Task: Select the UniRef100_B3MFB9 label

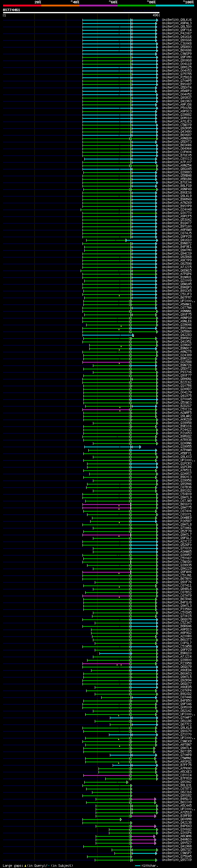Action: (176, 816)
